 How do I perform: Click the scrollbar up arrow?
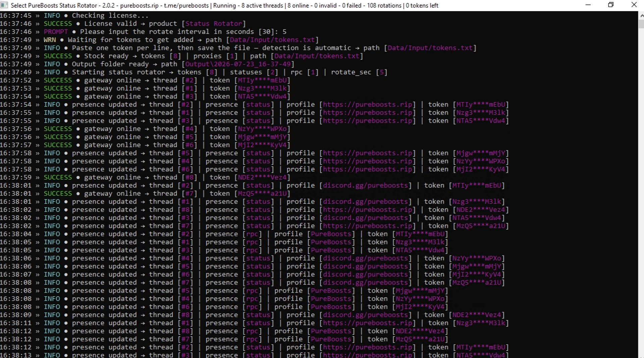click(641, 15)
